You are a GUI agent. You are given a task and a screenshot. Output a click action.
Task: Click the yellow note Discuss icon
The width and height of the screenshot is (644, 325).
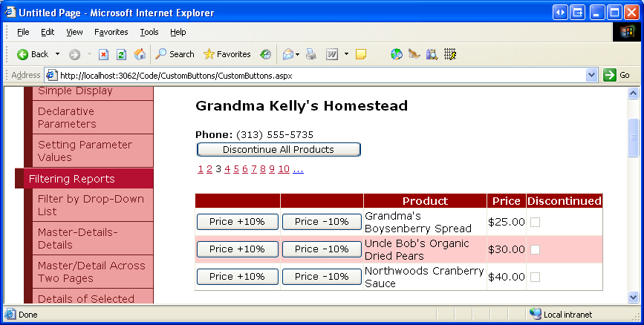pos(361,54)
